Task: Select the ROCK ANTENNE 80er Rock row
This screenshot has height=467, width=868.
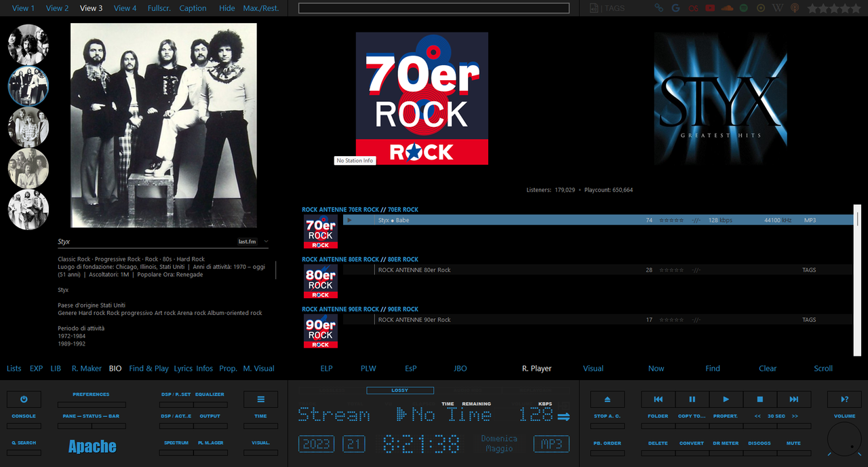Action: 597,269
